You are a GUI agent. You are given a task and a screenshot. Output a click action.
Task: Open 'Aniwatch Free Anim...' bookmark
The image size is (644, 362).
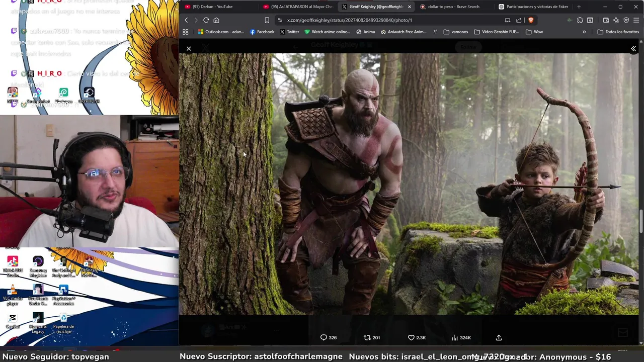pyautogui.click(x=404, y=32)
